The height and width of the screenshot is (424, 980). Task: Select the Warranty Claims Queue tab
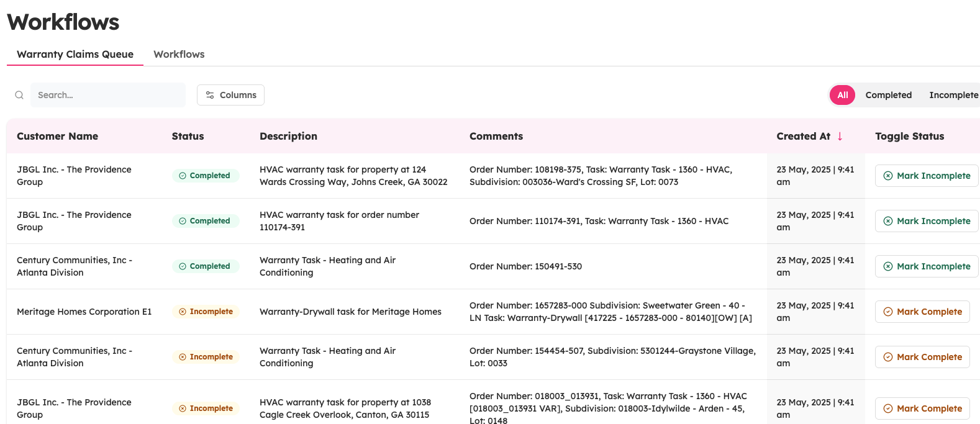75,54
